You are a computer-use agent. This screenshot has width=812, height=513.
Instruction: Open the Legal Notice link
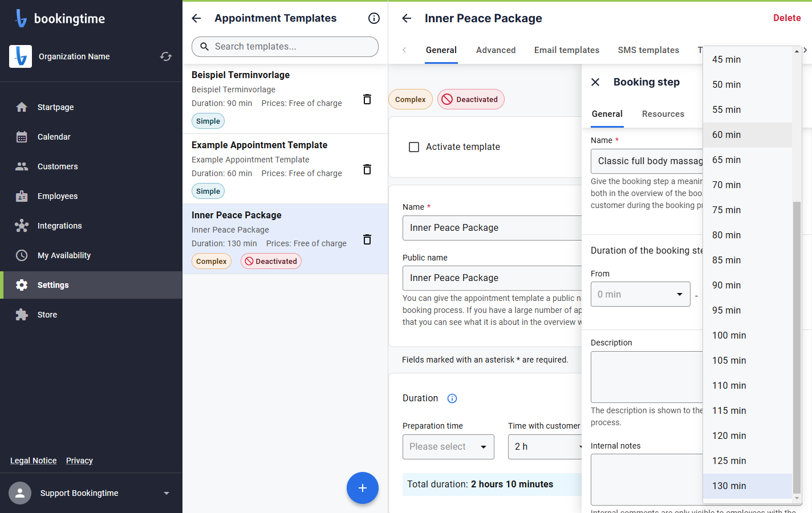coord(34,461)
